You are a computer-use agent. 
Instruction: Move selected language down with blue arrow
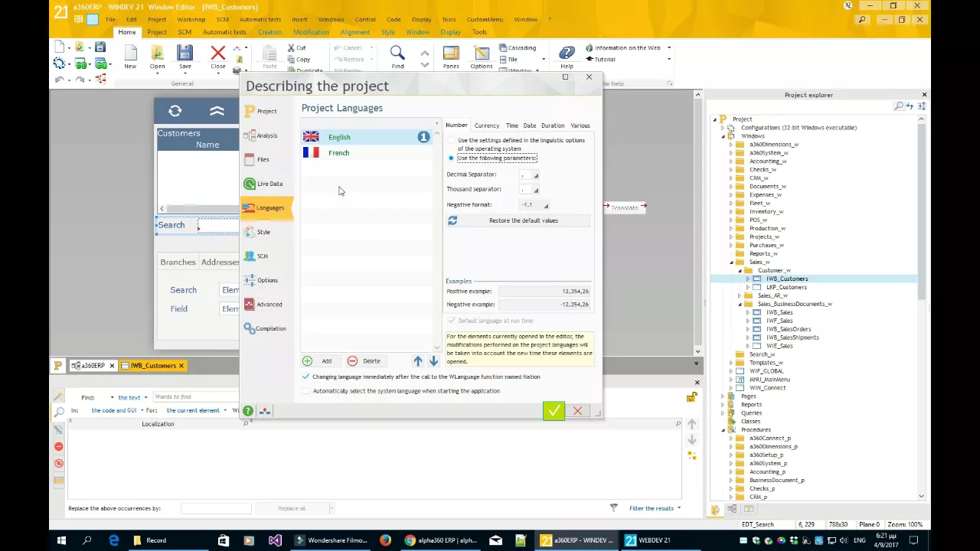433,360
